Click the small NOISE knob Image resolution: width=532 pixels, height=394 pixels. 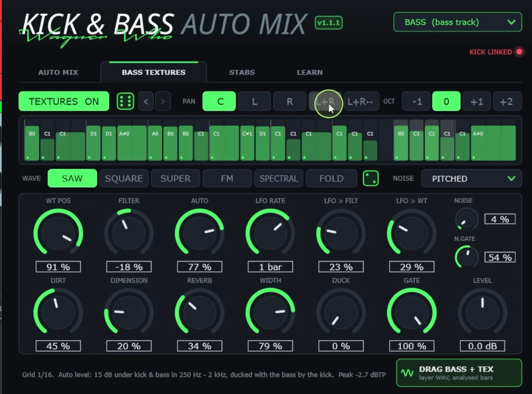(466, 219)
